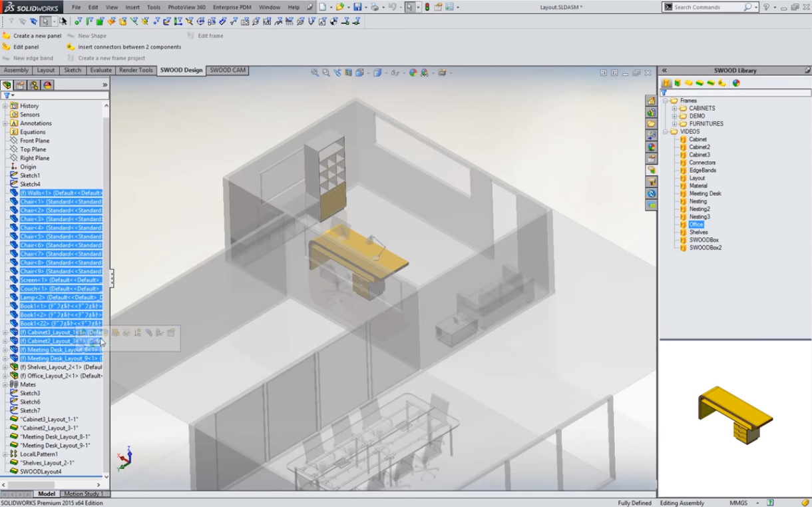Switch to the Motion Study 1 tab
Image resolution: width=812 pixels, height=507 pixels.
tap(83, 494)
